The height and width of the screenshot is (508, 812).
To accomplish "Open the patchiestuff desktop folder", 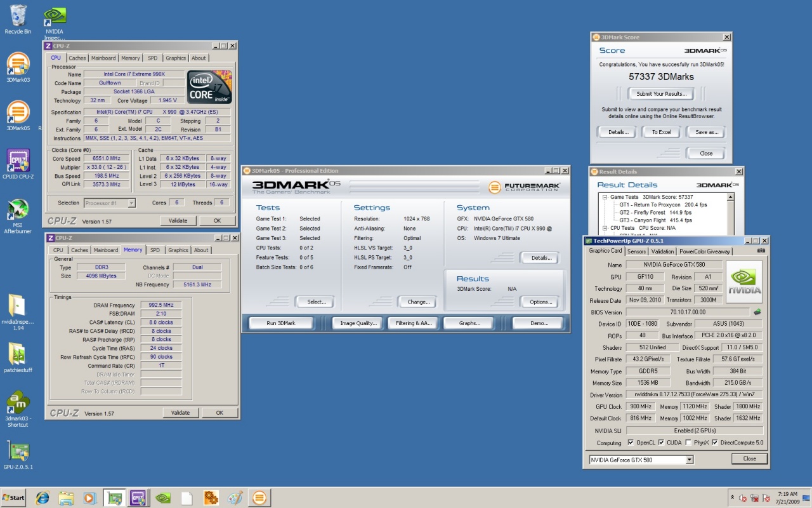I will tap(18, 354).
